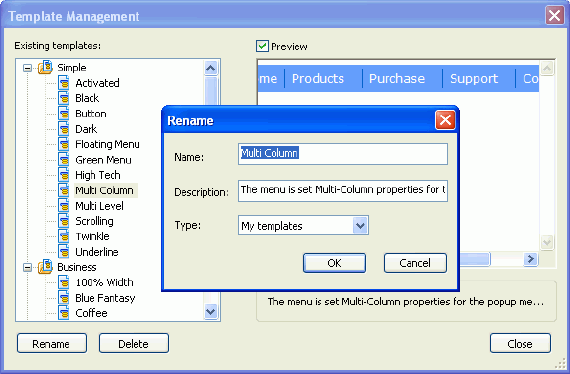Click Purchase in the preview menu
The width and height of the screenshot is (570, 374).
(x=397, y=79)
